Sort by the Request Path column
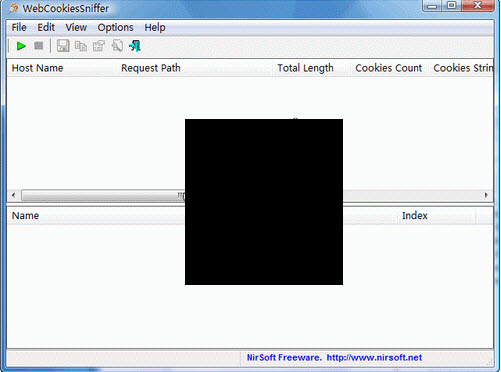This screenshot has height=372, width=501. [x=194, y=68]
